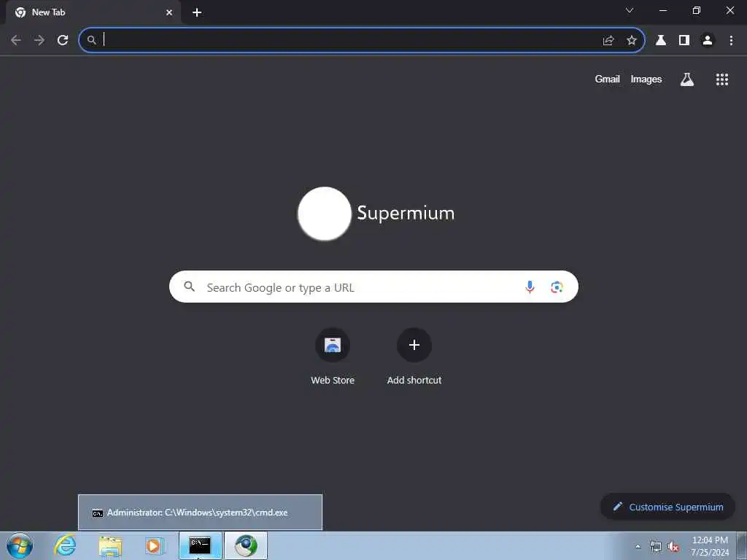Open the three-dot browser menu
The image size is (747, 560).
[x=731, y=40]
